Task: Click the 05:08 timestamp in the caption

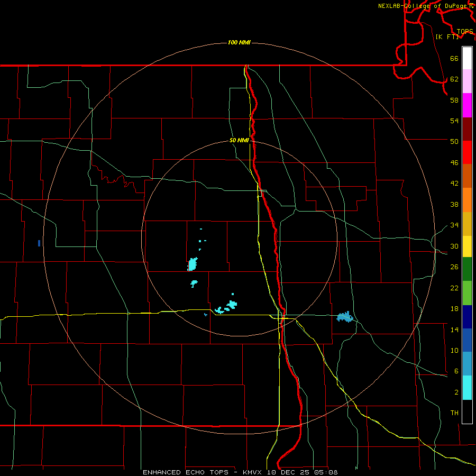Action: click(x=326, y=472)
